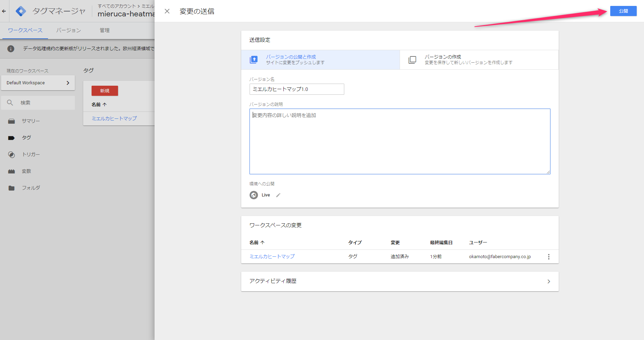Sort workspace changes by 名前 column
The width and height of the screenshot is (644, 340).
tap(257, 242)
